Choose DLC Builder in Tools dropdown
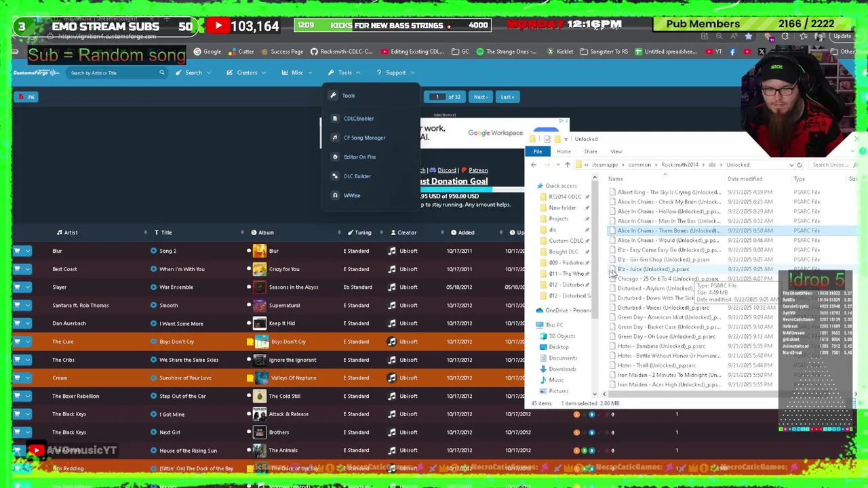This screenshot has width=868, height=488. tap(357, 176)
